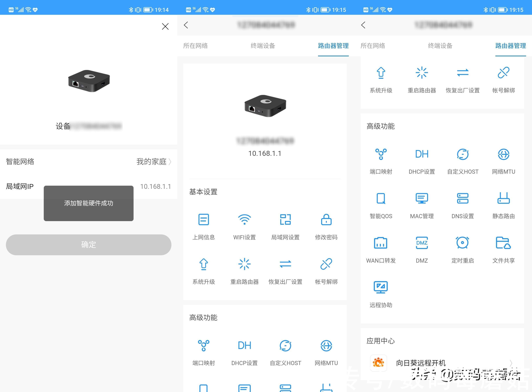Open 局域网设置 LAN settings

point(285,227)
